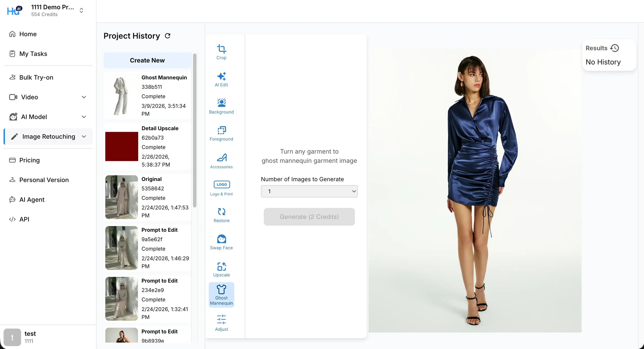Select the Crop tool
The height and width of the screenshot is (349, 644).
221,52
